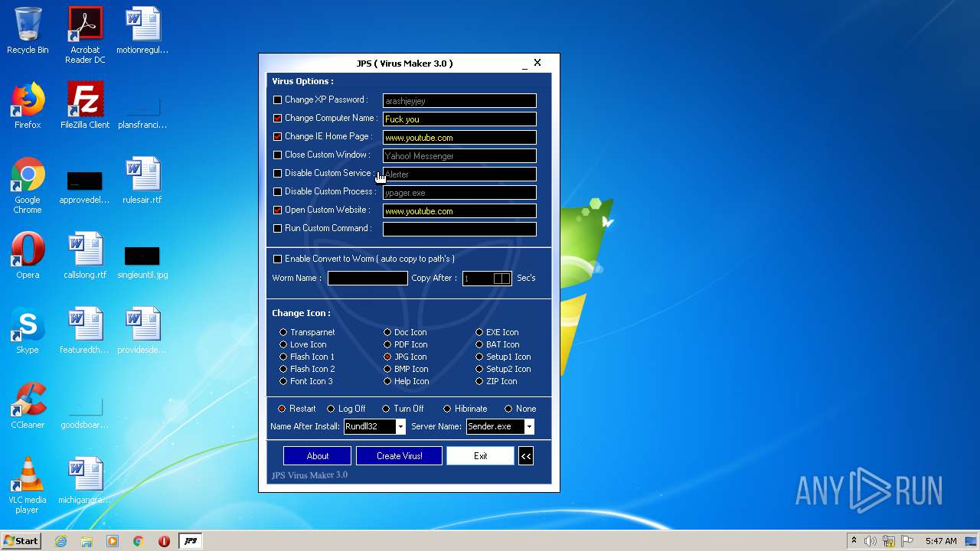This screenshot has width=980, height=551.
Task: Open the Recycle Bin desktop icon
Action: [28, 31]
